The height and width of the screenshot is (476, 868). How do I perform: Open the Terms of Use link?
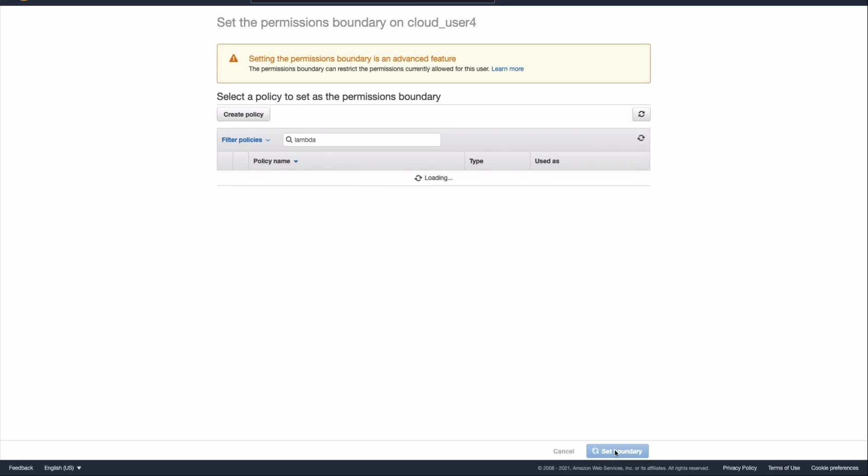click(x=783, y=468)
